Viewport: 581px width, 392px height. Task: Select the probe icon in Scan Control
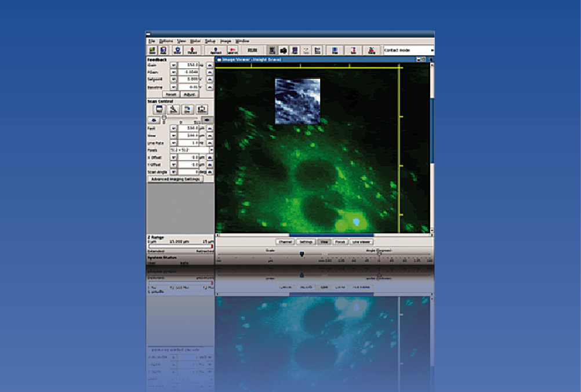[173, 108]
